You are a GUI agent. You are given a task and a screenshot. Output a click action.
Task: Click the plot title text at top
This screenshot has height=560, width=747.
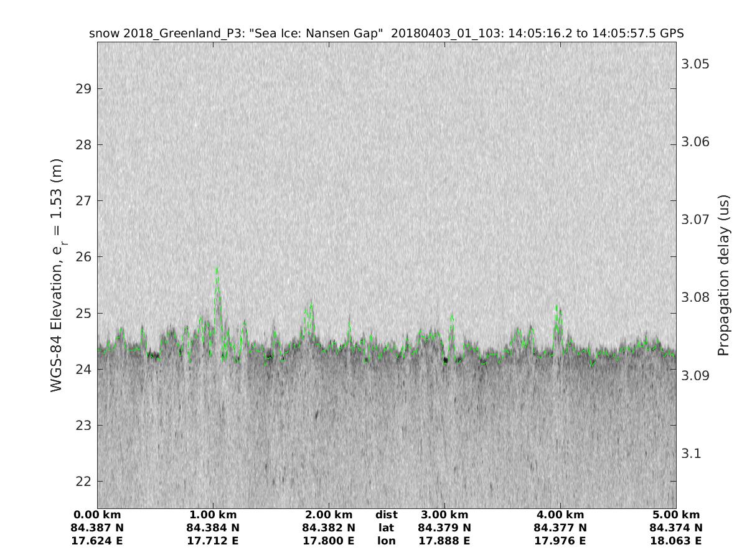coord(387,34)
